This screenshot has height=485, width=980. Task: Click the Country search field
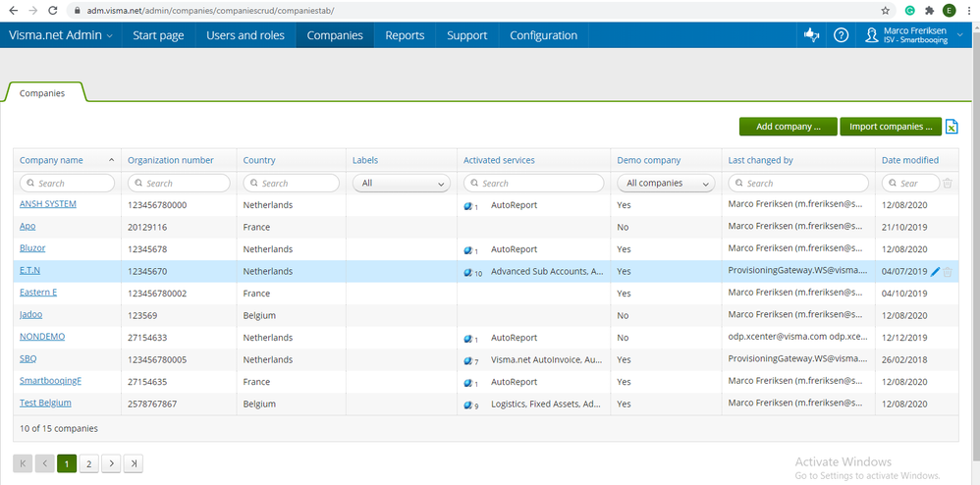tap(292, 184)
